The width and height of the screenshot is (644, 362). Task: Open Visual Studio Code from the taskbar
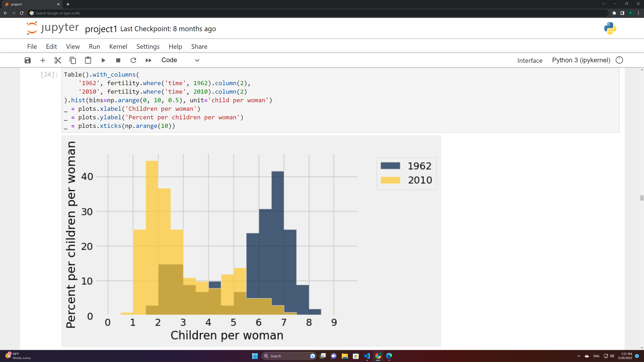(367, 356)
